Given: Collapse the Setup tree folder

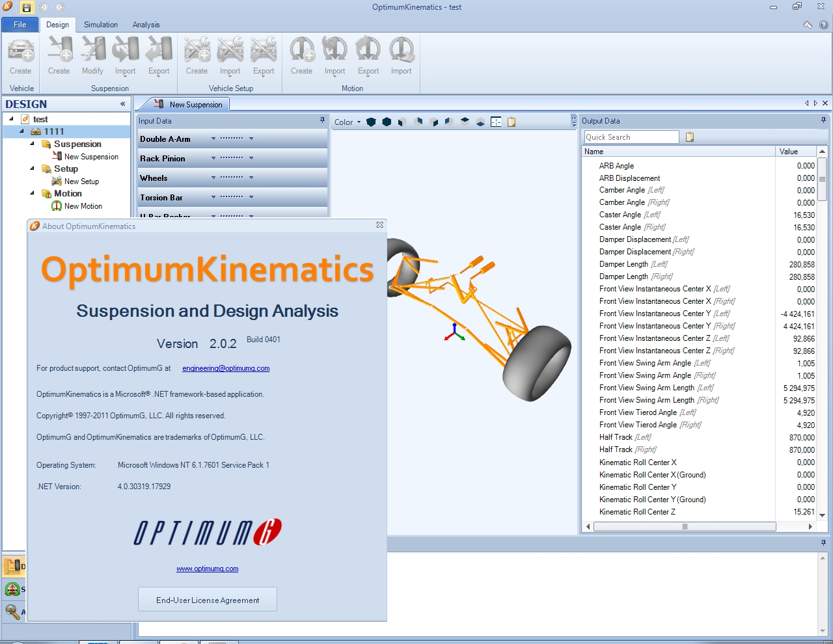Looking at the screenshot, I should (33, 168).
